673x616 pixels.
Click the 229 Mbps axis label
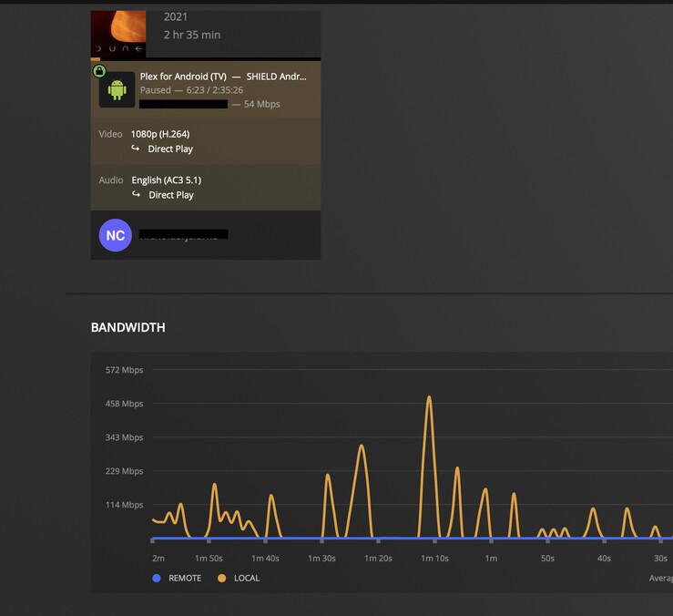[124, 471]
